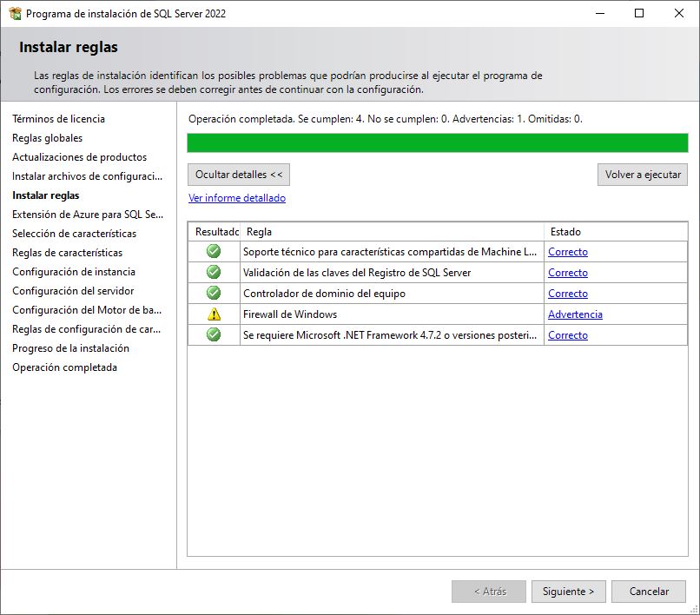700x615 pixels.
Task: Open the Correcto link for the .NET rule
Action: click(568, 334)
